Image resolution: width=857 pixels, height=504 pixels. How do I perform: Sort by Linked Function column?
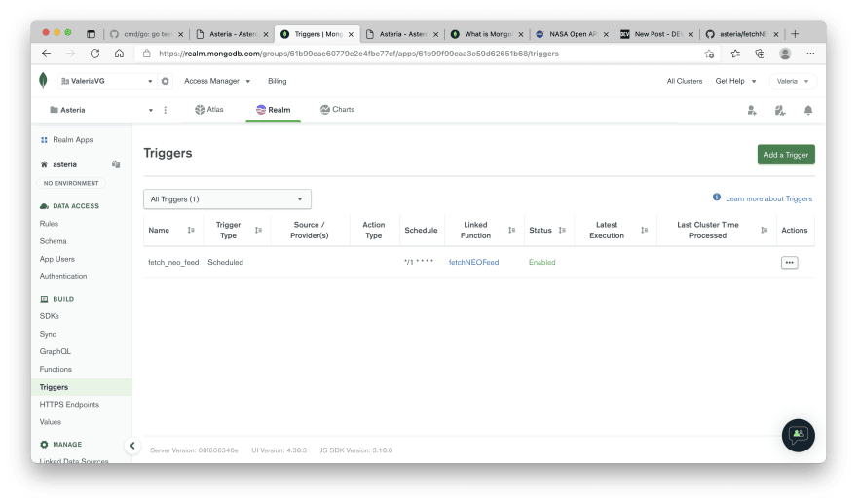(511, 230)
